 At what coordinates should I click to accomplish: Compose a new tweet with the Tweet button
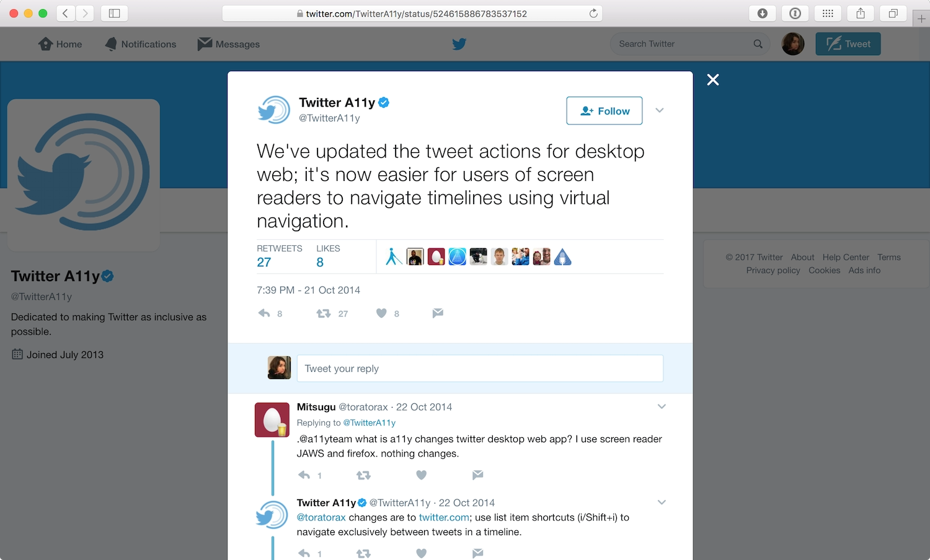848,43
